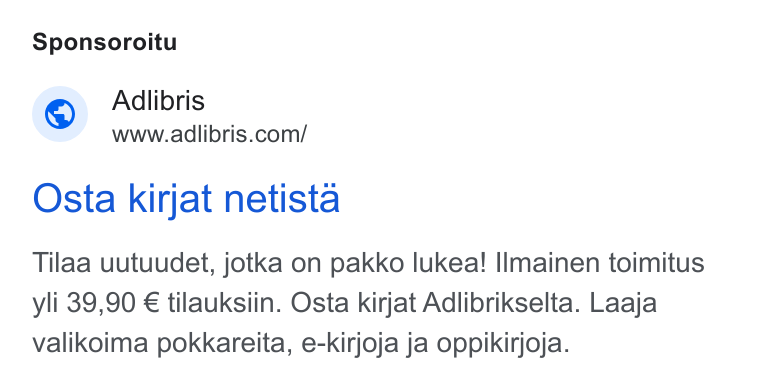Click the circular light-blue icon background
This screenshot has height=386, width=760.
tap(60, 114)
